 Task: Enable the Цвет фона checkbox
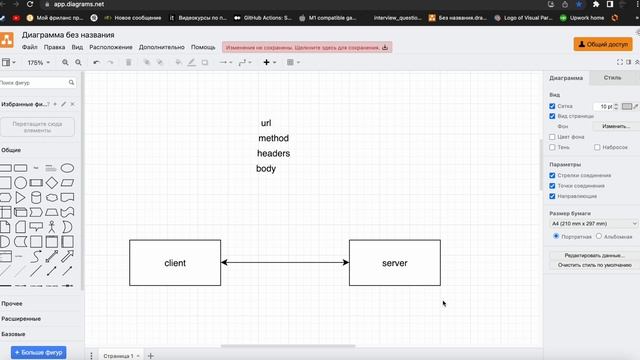(552, 137)
